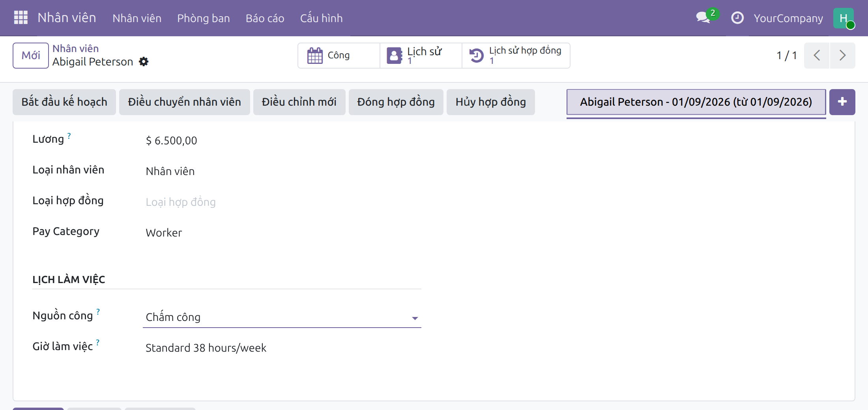Click help tooltip next to Giờ làm việc
Image resolution: width=868 pixels, height=410 pixels.
click(97, 343)
